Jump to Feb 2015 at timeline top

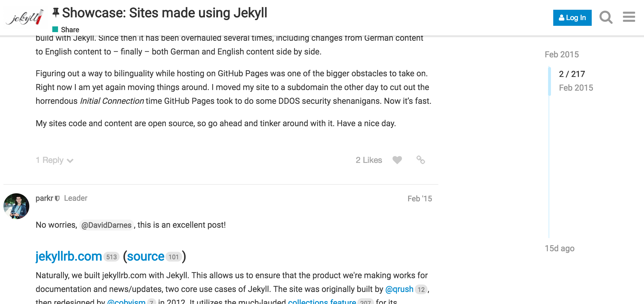[x=562, y=54]
